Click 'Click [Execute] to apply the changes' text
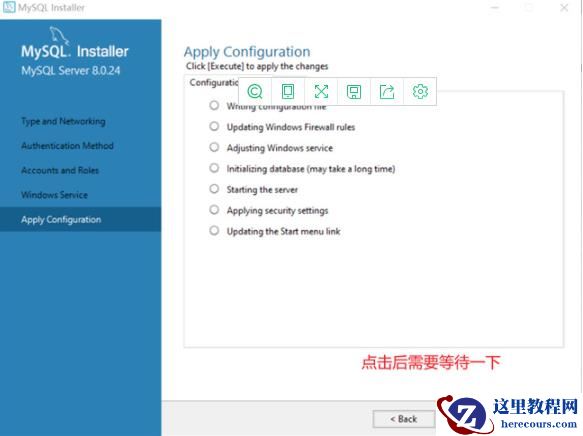583x436 pixels. (x=257, y=66)
